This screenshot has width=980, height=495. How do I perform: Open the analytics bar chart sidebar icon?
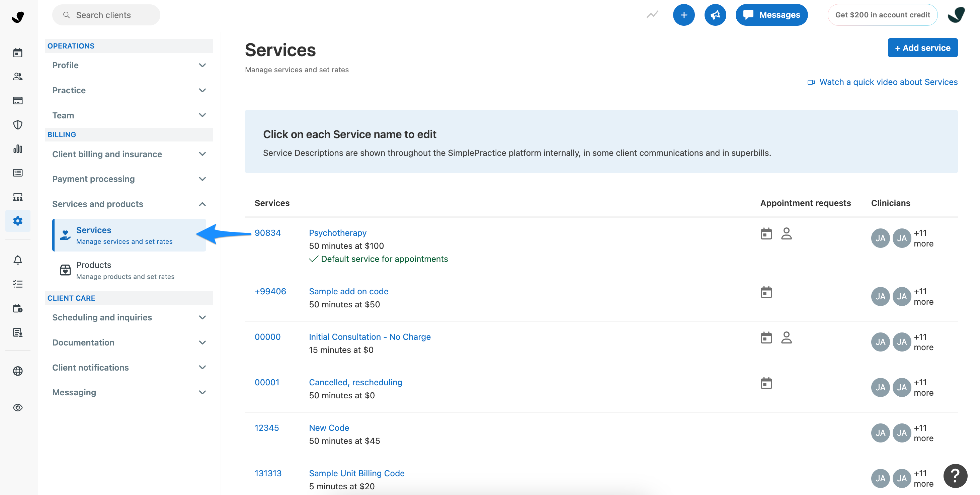pyautogui.click(x=17, y=148)
